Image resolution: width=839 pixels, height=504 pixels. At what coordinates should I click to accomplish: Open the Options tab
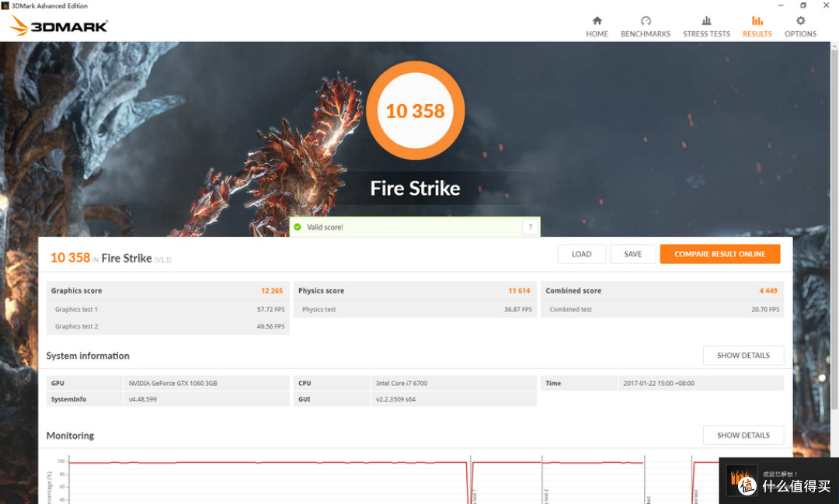(x=800, y=26)
